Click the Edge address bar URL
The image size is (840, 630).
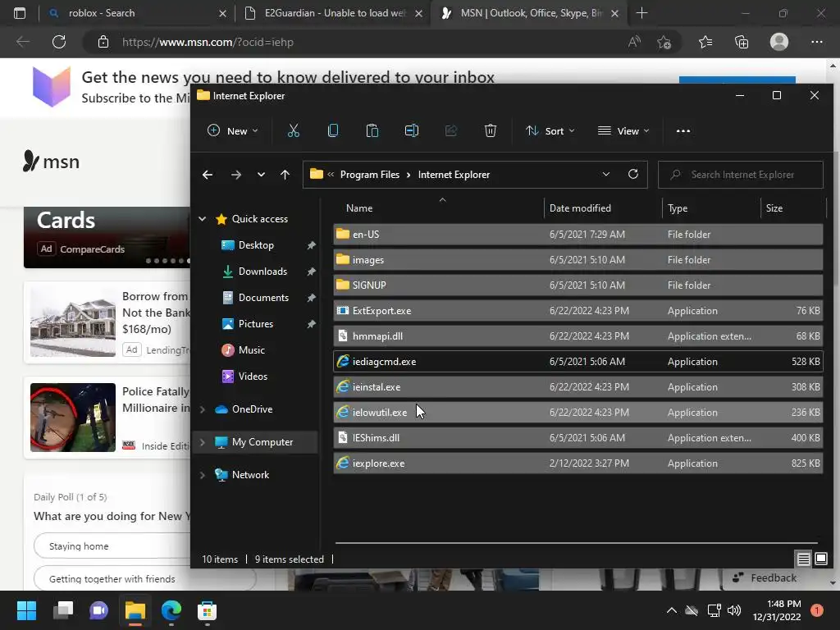click(x=208, y=42)
